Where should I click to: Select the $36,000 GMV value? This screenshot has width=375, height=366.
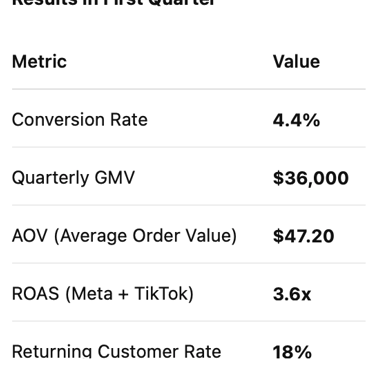click(x=311, y=178)
